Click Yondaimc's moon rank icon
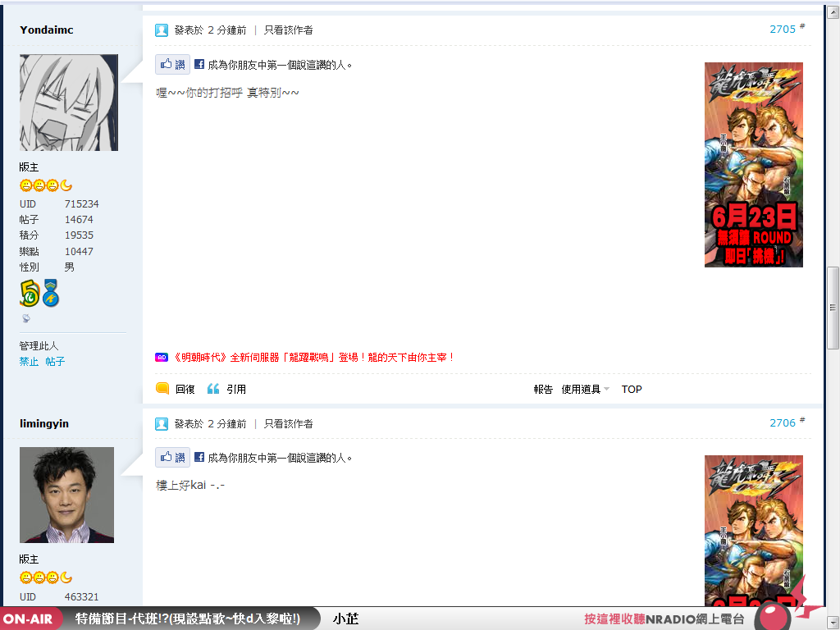Viewport: 840px width, 630px height. [66, 185]
